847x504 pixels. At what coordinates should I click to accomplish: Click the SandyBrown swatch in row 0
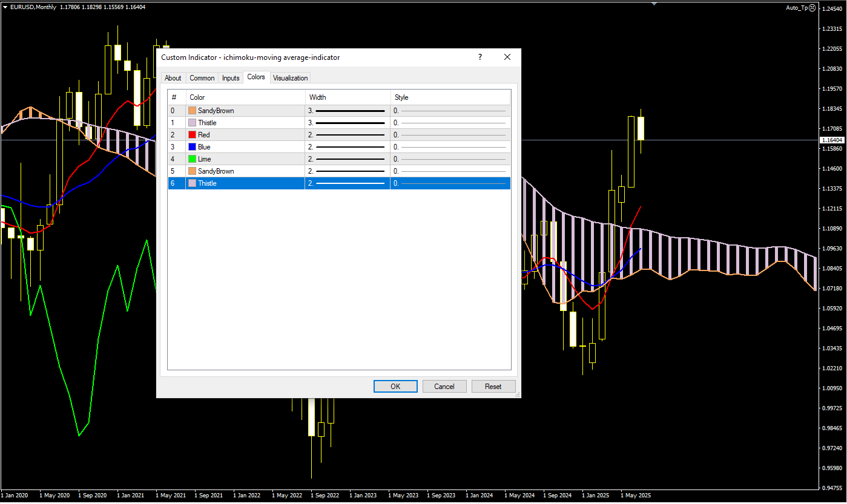193,111
